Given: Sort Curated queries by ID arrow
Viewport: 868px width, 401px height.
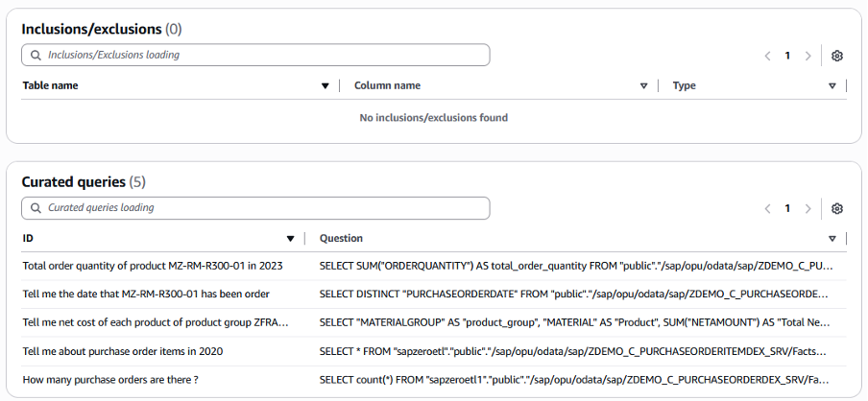Looking at the screenshot, I should (x=290, y=239).
